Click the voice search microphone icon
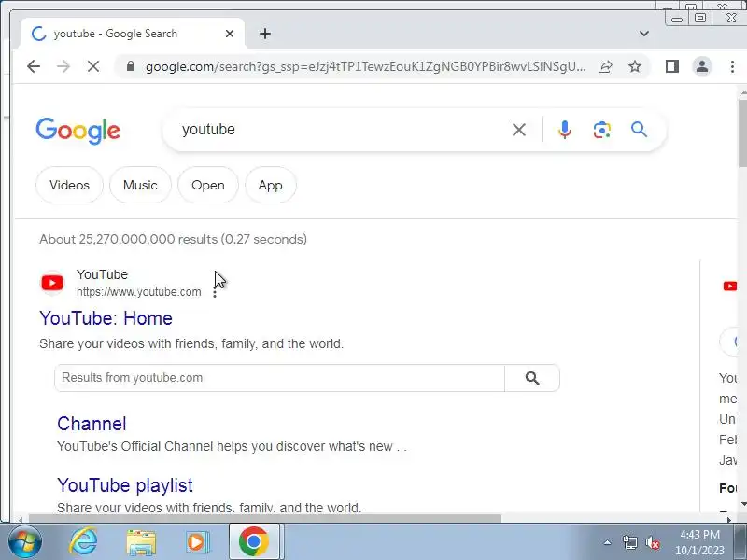Screen dimensions: 747x560 (565, 130)
